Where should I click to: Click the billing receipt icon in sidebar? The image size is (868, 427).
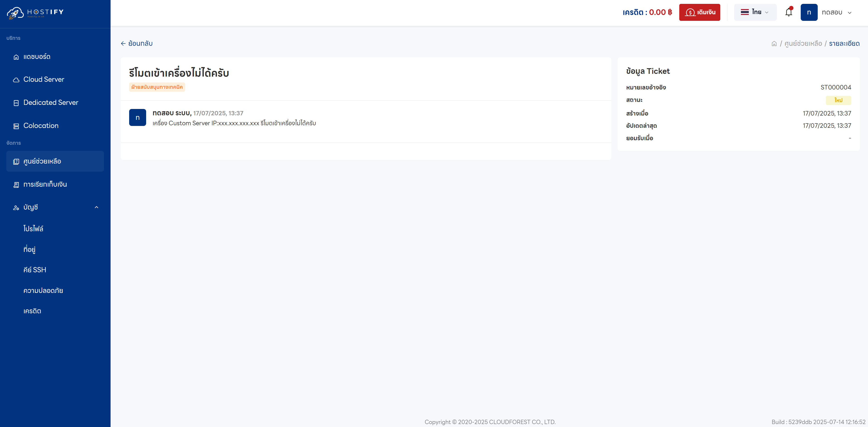click(x=16, y=185)
